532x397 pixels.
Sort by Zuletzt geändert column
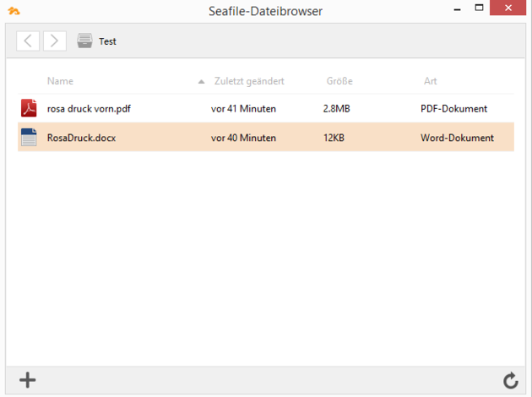[x=249, y=81]
